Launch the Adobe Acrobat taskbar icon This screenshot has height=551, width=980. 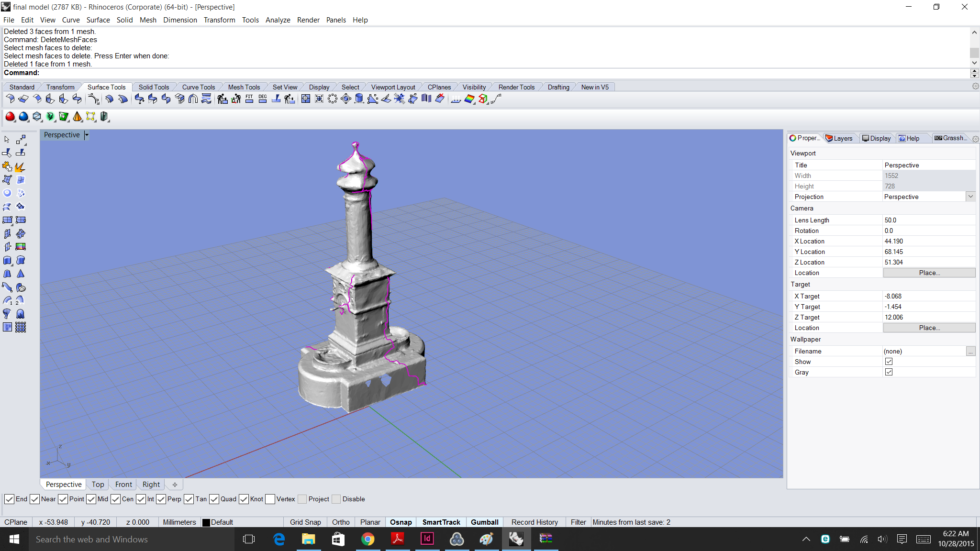[x=398, y=539]
